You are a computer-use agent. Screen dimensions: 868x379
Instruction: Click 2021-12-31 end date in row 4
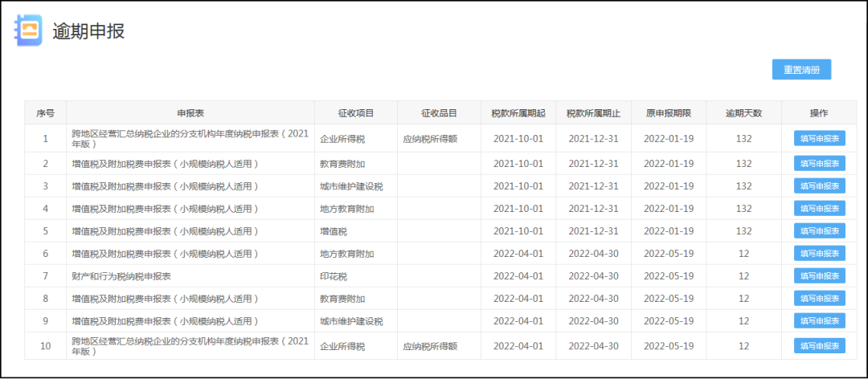[x=593, y=209]
